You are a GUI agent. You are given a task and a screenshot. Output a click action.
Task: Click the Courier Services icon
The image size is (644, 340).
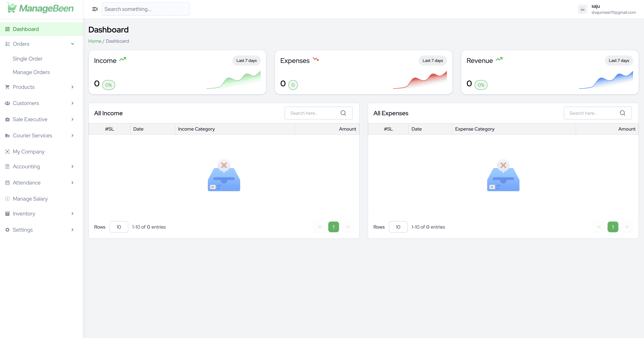[x=7, y=135]
